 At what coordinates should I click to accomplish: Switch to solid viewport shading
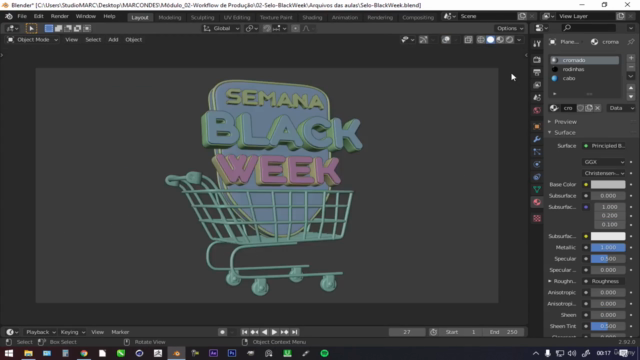click(x=491, y=40)
